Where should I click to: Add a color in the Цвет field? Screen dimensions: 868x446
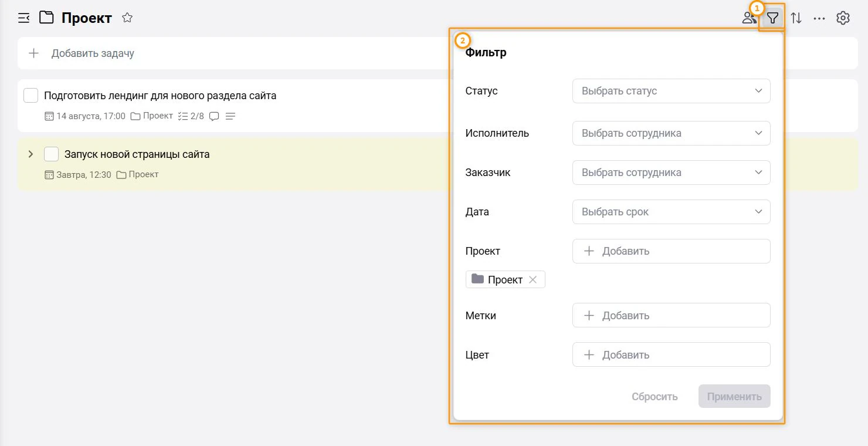pyautogui.click(x=671, y=354)
